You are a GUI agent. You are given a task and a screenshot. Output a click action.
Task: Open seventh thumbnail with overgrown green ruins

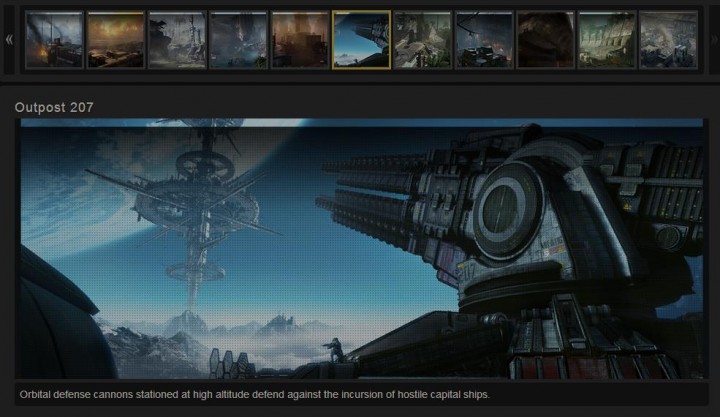422,40
